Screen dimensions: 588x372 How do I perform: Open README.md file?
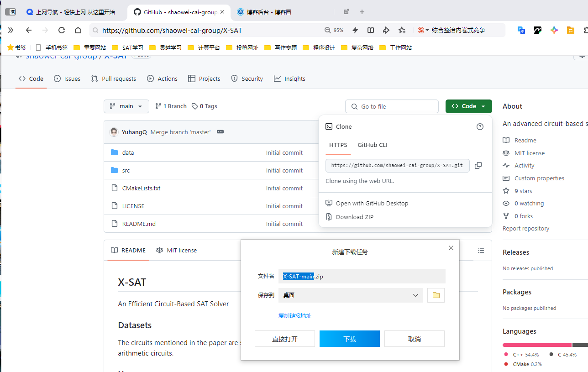coord(139,224)
